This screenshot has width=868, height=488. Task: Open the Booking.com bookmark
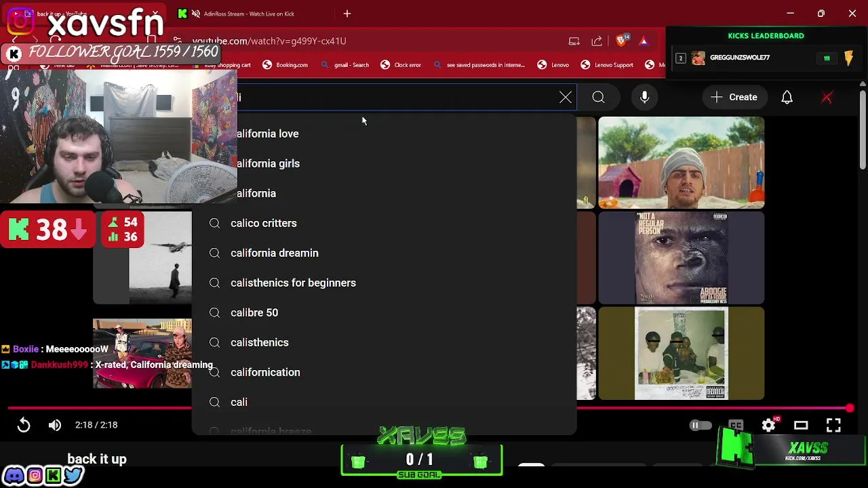285,65
